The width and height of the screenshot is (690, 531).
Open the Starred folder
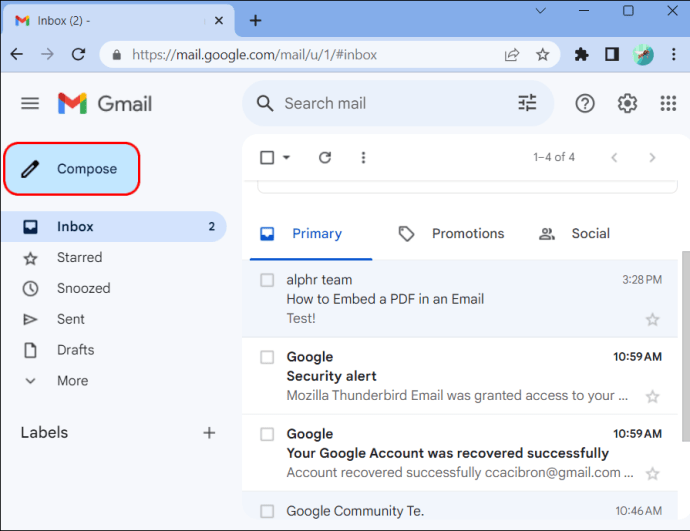[x=79, y=257]
